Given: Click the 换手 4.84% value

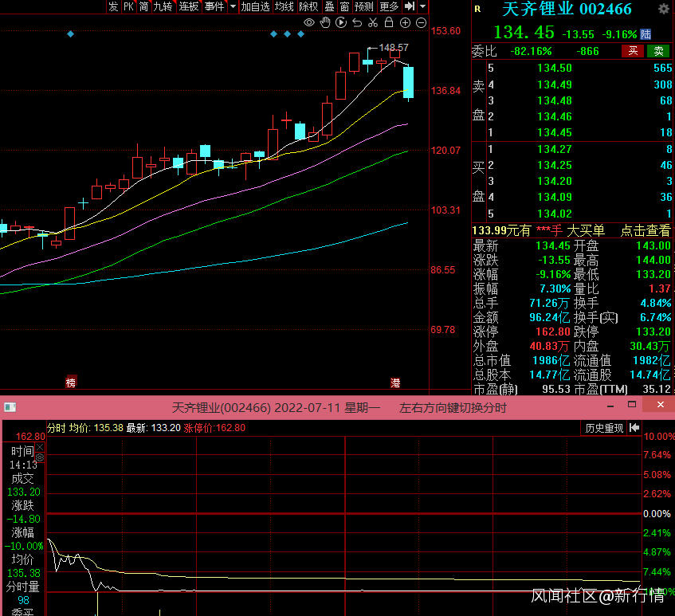Looking at the screenshot, I should click(x=656, y=303).
